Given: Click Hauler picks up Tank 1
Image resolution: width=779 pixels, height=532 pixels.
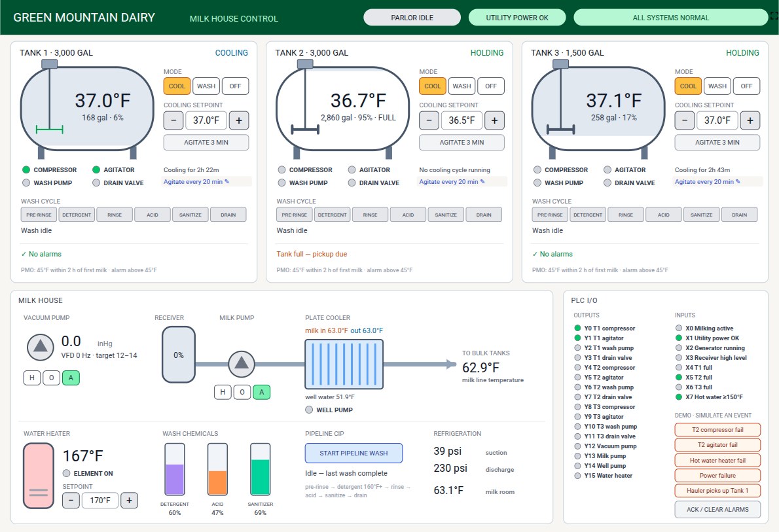Looking at the screenshot, I should (x=717, y=490).
